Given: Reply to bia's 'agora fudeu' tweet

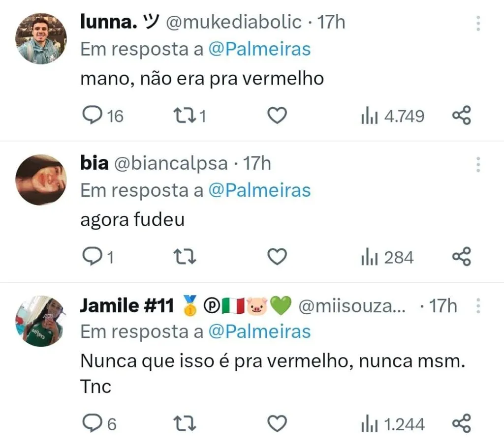Looking at the screenshot, I should pos(91,257).
